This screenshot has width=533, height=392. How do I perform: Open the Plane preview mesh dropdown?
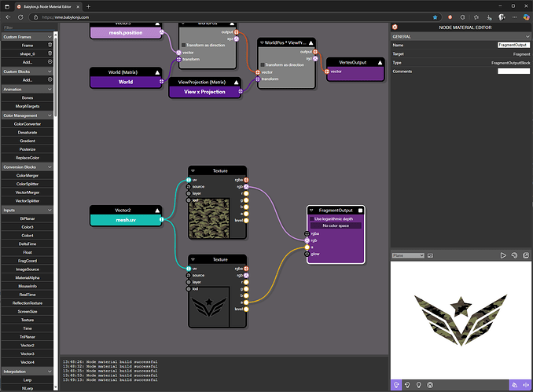(408, 255)
